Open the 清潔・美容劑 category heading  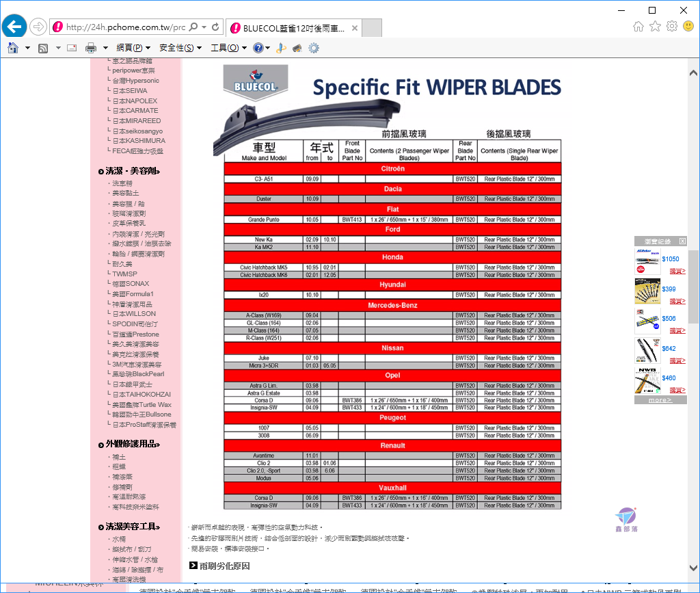(x=133, y=171)
